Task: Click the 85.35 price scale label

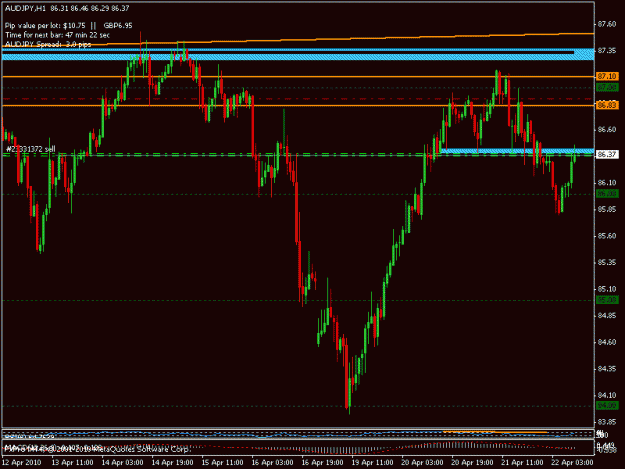Action: pyautogui.click(x=607, y=262)
